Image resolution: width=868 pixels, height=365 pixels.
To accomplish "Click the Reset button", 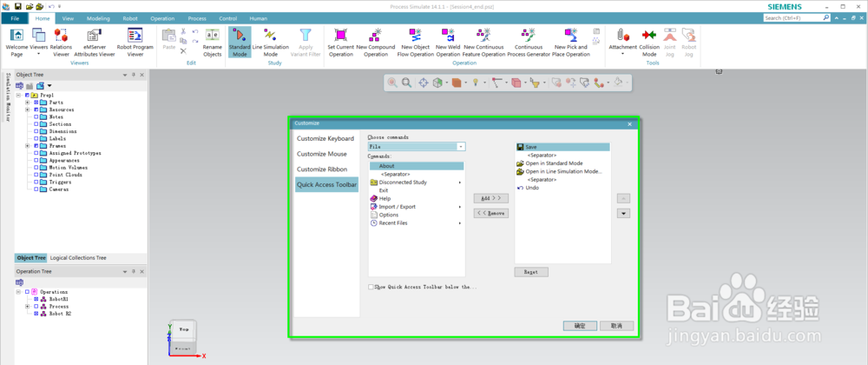I will pyautogui.click(x=531, y=273).
